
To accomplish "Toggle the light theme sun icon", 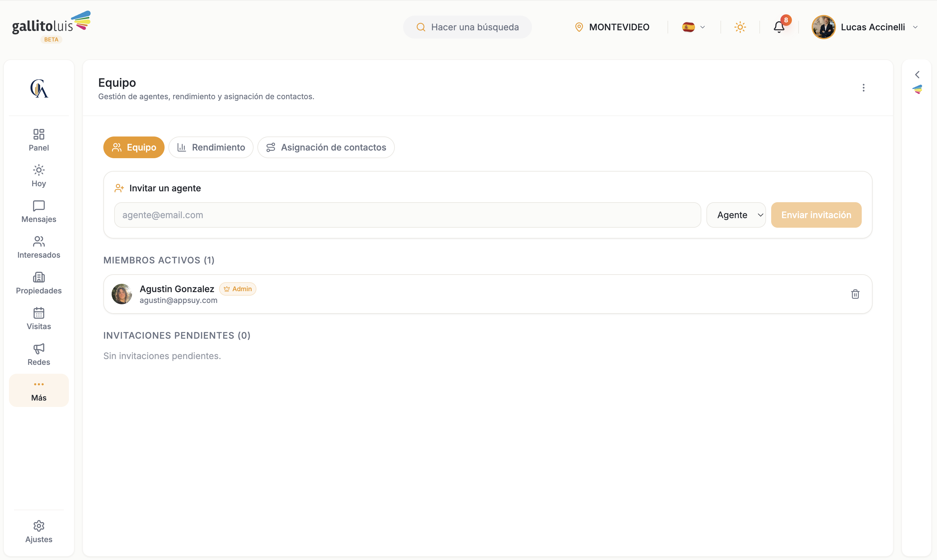I will (x=740, y=27).
